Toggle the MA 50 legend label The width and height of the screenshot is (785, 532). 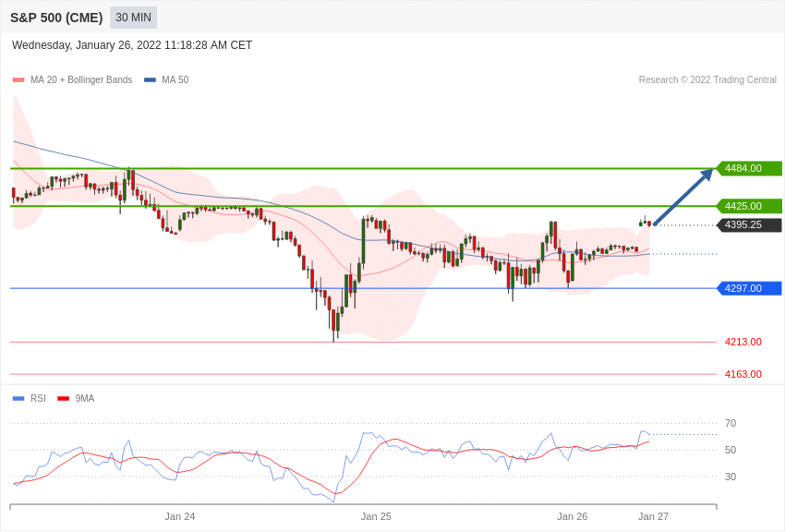pos(175,80)
